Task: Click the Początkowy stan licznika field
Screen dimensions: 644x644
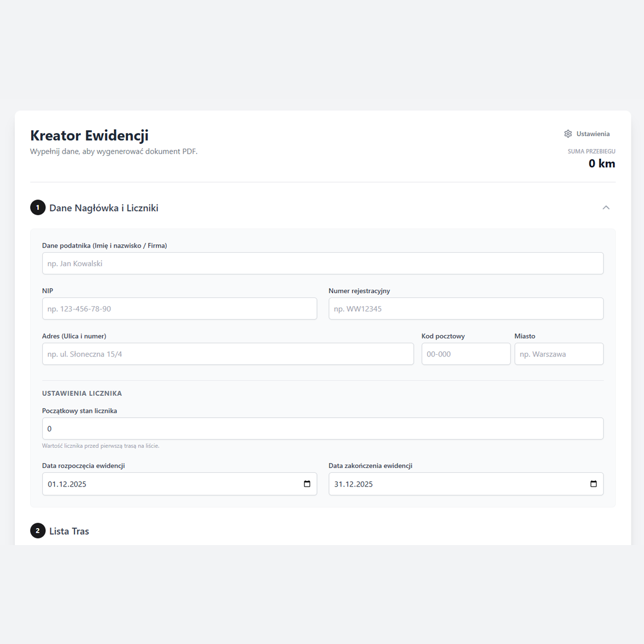Action: pos(323,429)
